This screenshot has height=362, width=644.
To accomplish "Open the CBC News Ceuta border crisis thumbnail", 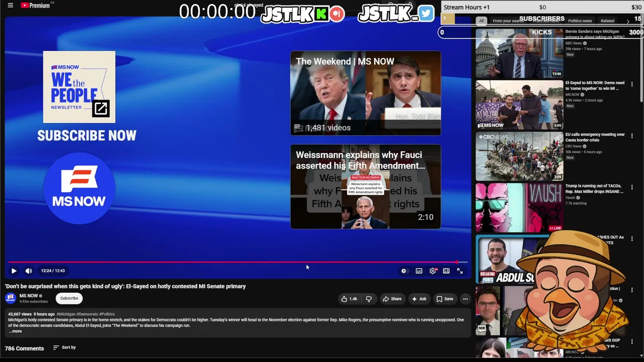I will pyautogui.click(x=519, y=156).
